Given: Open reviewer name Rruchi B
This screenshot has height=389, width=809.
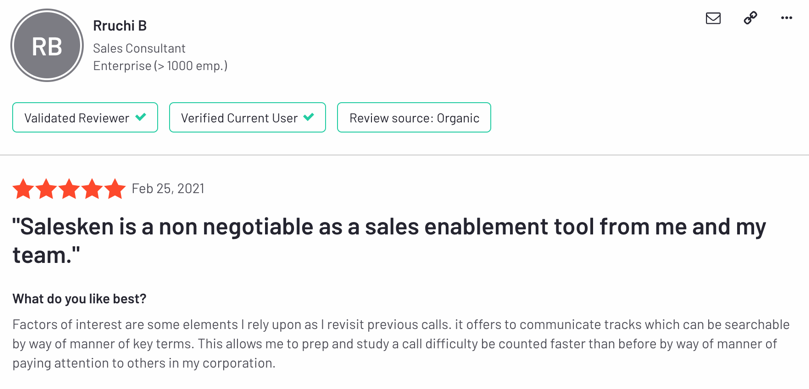Looking at the screenshot, I should 120,25.
